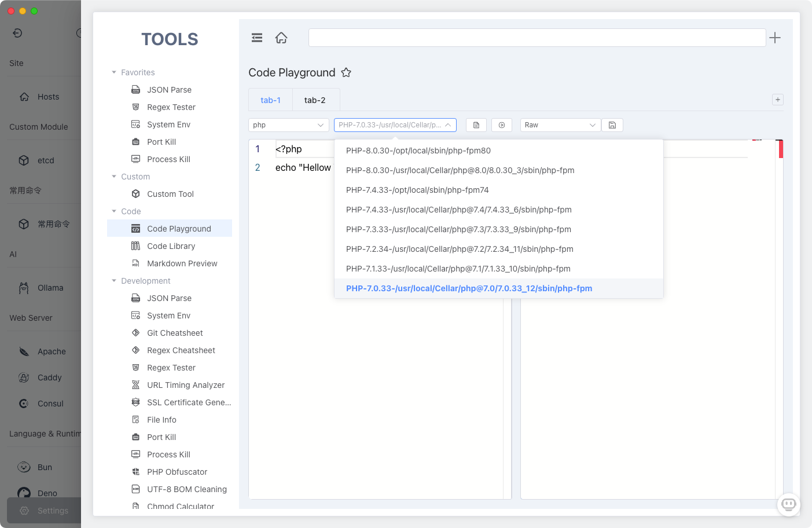
Task: Open Apache in the background sidebar
Action: coord(44,351)
